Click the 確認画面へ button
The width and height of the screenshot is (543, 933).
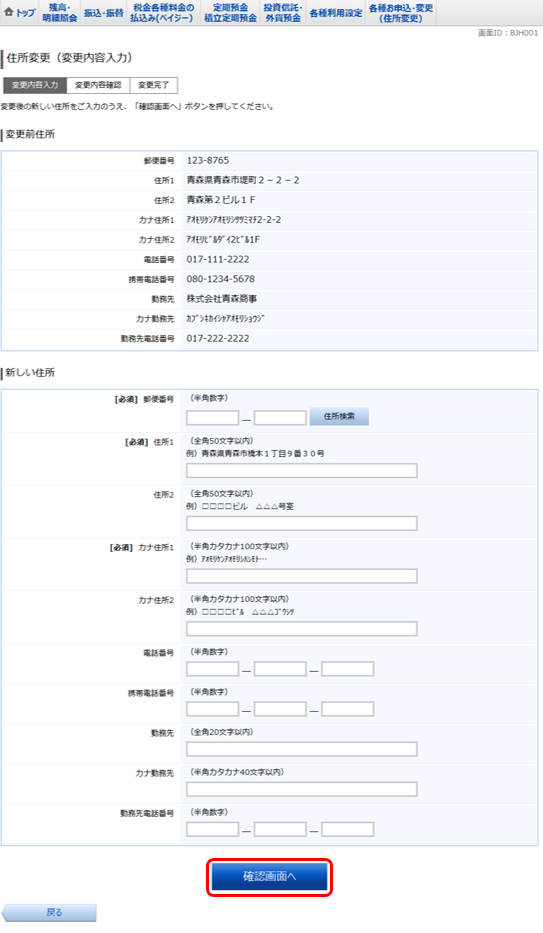269,876
